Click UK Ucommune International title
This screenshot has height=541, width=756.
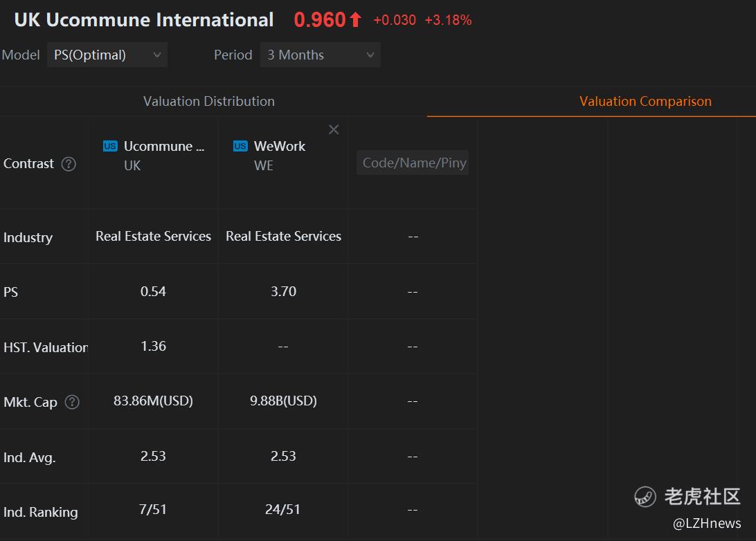point(144,20)
